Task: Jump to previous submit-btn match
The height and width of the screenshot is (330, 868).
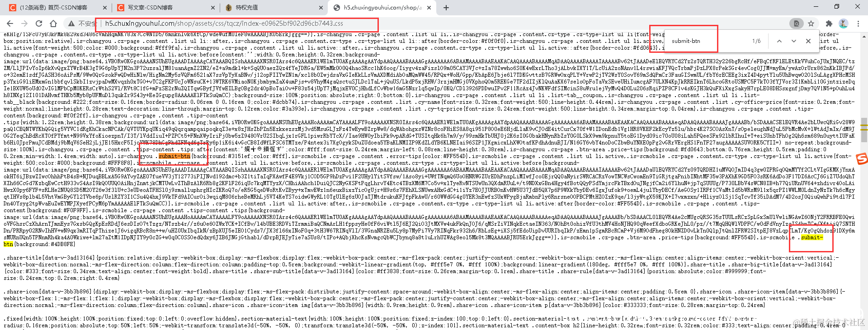Action: point(779,41)
